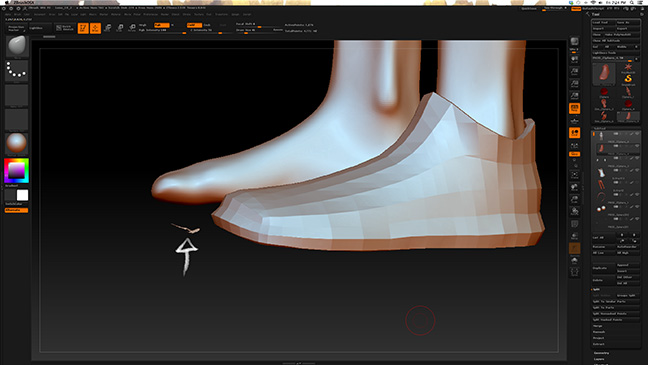The height and width of the screenshot is (365, 648).
Task: Expand the Layers section
Action: (599, 359)
